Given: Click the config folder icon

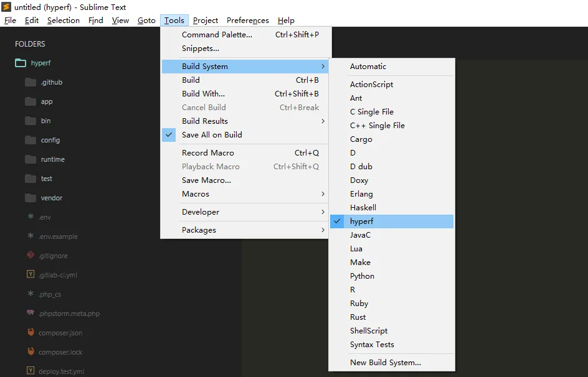Looking at the screenshot, I should (x=31, y=140).
